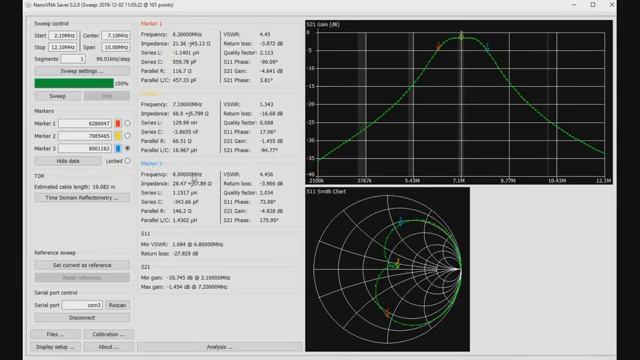This screenshot has height=360, width=640.
Task: Click the NanoVNA Saver title bar icon
Action: click(28, 5)
